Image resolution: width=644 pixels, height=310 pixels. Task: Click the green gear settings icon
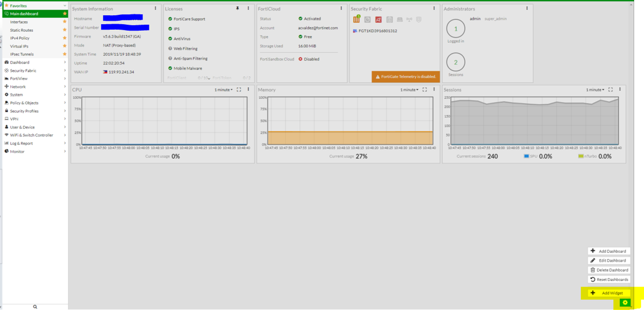pos(624,303)
